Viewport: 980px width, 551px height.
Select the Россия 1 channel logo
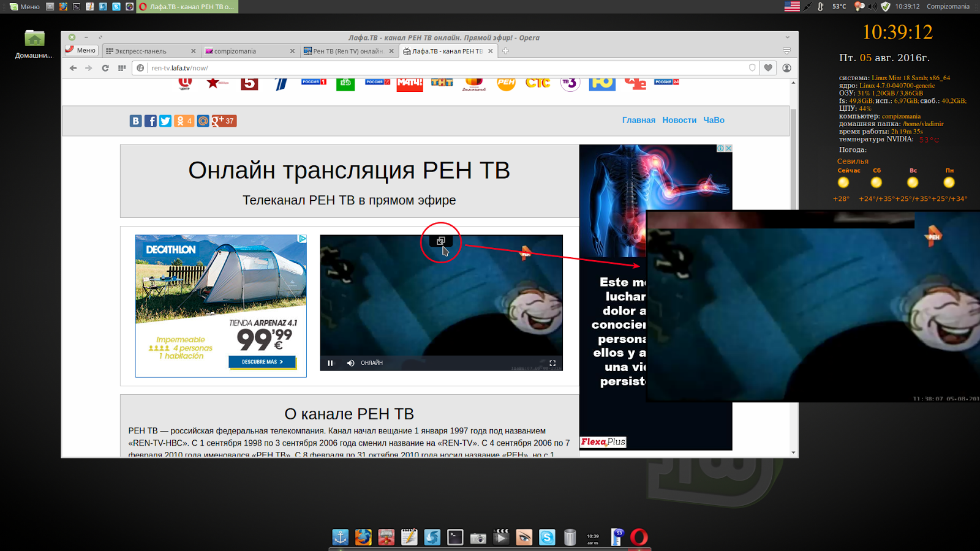pyautogui.click(x=314, y=82)
